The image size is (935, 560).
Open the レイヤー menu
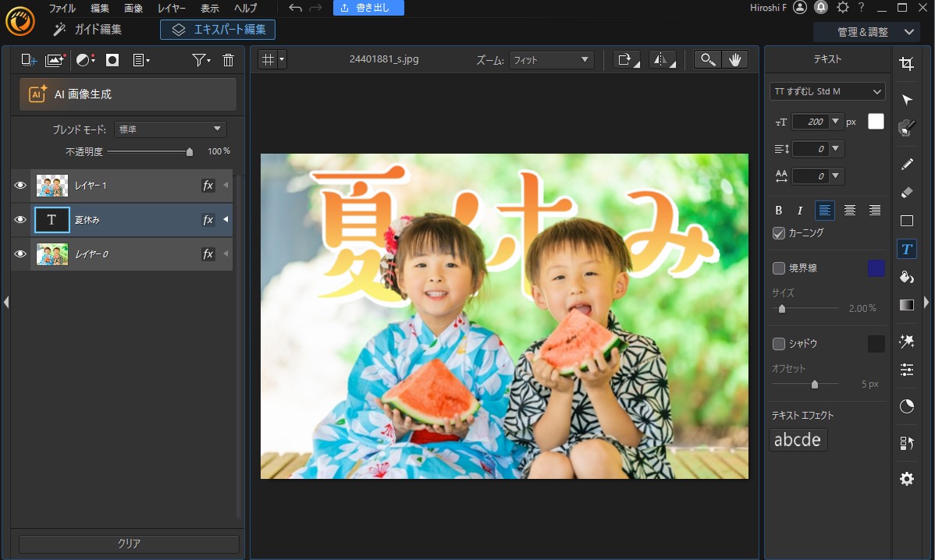[171, 8]
